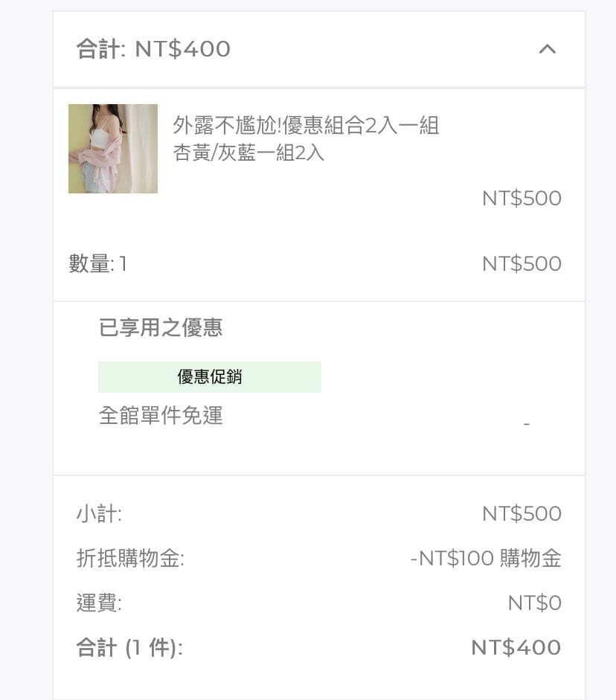Click the product unit price NT$500
Screen dimensions: 616x700
tap(522, 198)
